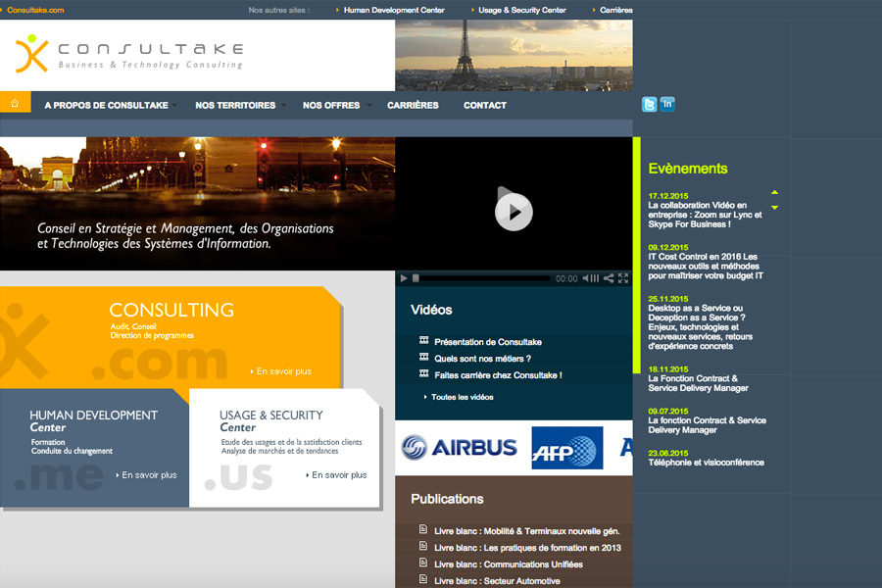Image resolution: width=882 pixels, height=588 pixels.
Task: Click En savoir plus under Human Development
Action: [x=149, y=475]
